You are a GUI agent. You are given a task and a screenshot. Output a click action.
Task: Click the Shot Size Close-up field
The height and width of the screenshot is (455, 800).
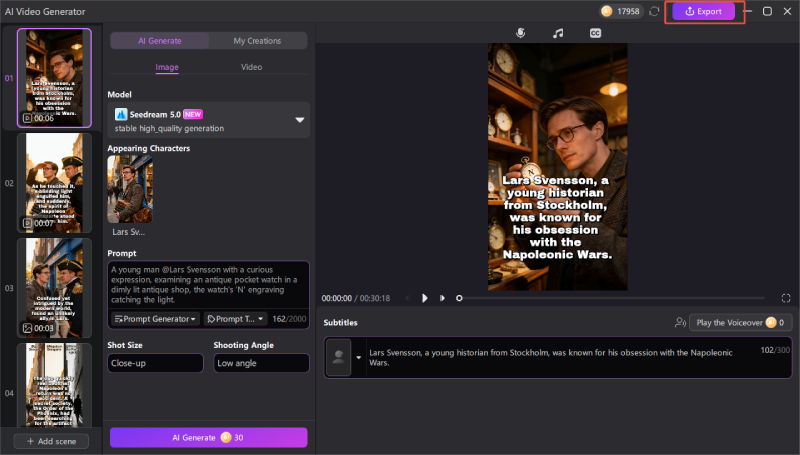[155, 363]
